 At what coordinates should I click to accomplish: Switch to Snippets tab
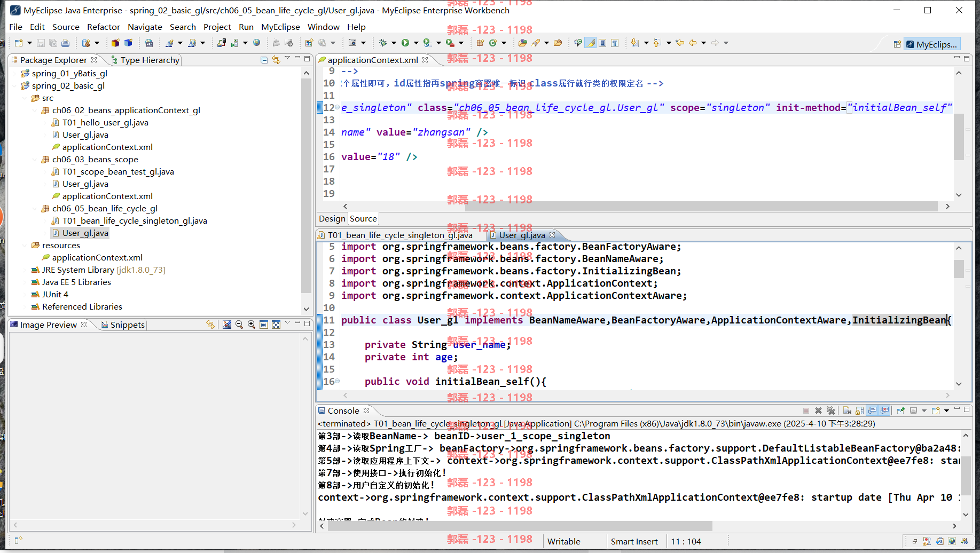(x=123, y=325)
